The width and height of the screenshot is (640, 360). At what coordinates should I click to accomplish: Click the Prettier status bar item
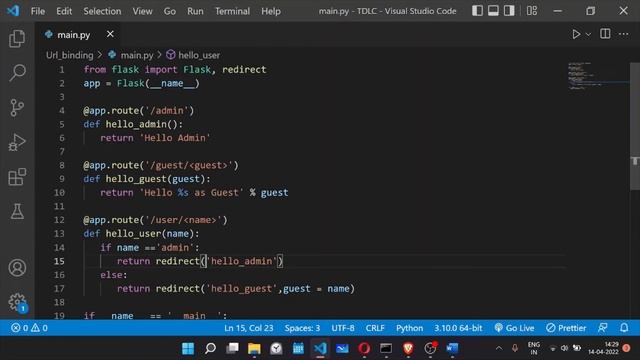(x=566, y=328)
